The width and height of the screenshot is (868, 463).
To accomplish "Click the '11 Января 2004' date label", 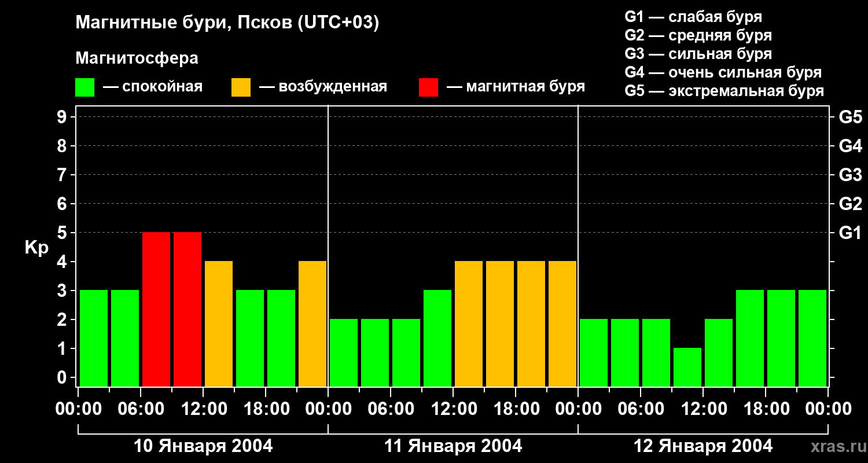I will [453, 446].
